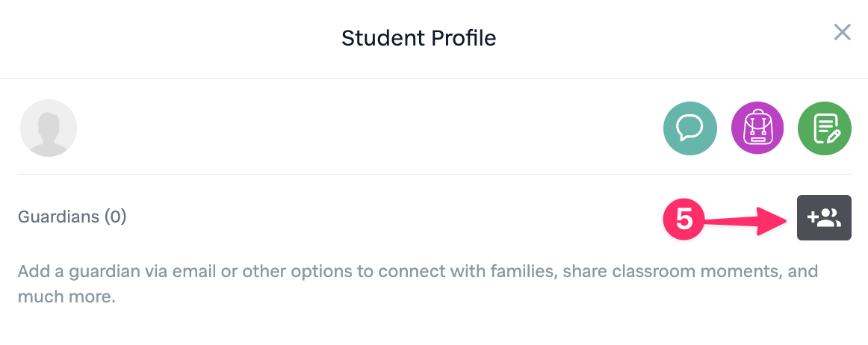Close the Student Profile dialog
Viewport: 868px width, 345px height.
tap(842, 32)
